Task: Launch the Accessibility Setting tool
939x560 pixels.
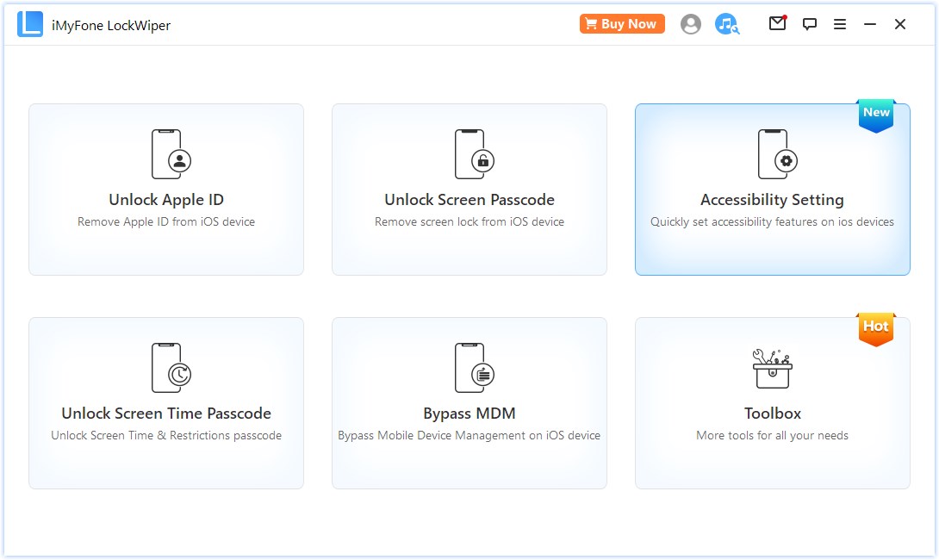Action: pyautogui.click(x=772, y=190)
